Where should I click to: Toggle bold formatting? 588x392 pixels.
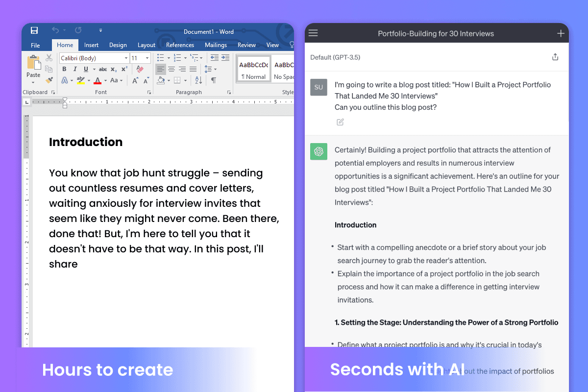coord(64,69)
